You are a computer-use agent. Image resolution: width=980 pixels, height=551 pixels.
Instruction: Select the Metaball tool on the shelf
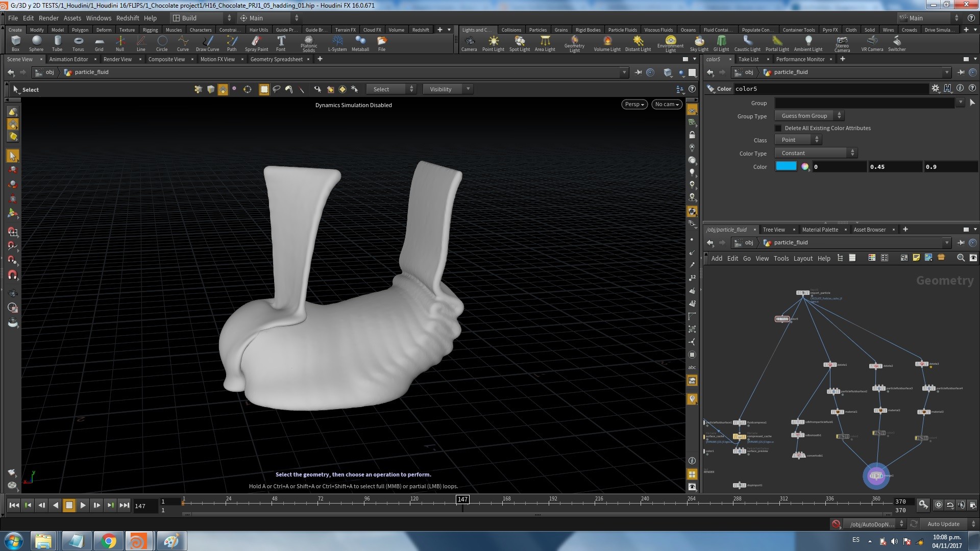tap(360, 43)
